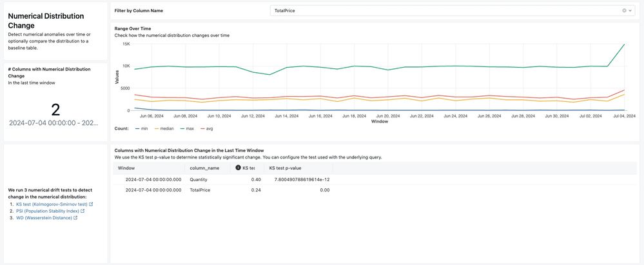The height and width of the screenshot is (265, 644).
Task: Select the Quantity row in drift table
Action: 199,179
